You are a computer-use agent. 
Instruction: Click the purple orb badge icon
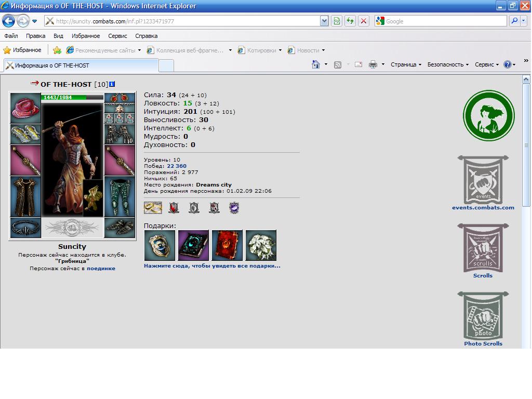click(x=234, y=208)
